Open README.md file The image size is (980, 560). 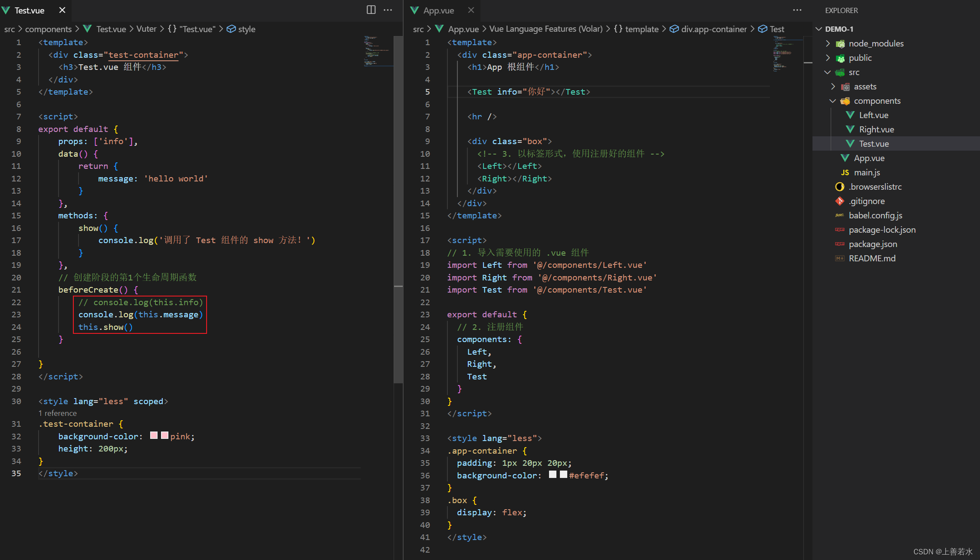coord(872,258)
